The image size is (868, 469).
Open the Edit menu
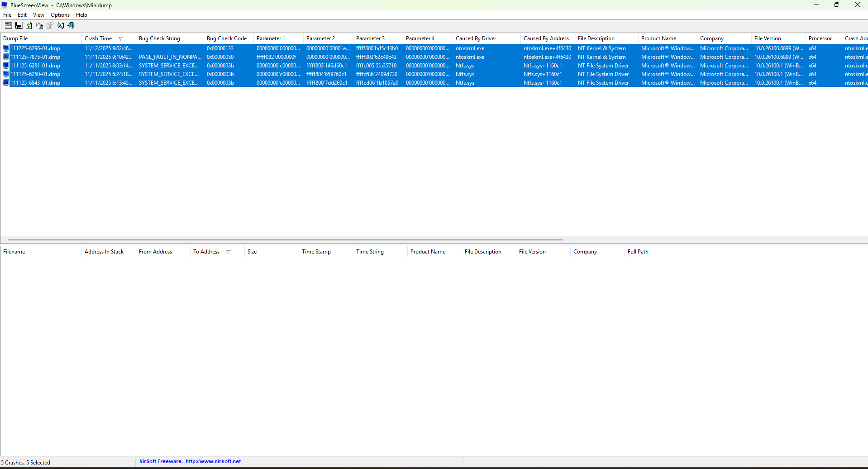(x=22, y=15)
